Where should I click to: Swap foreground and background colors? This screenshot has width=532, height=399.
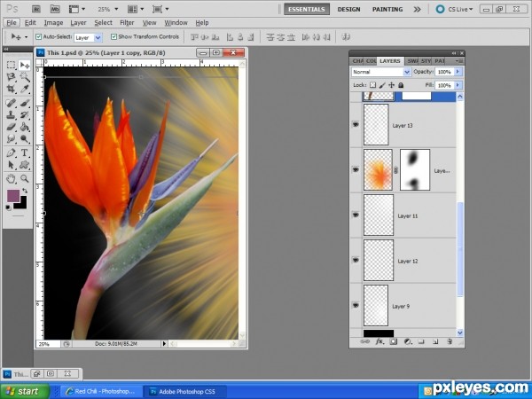click(25, 191)
